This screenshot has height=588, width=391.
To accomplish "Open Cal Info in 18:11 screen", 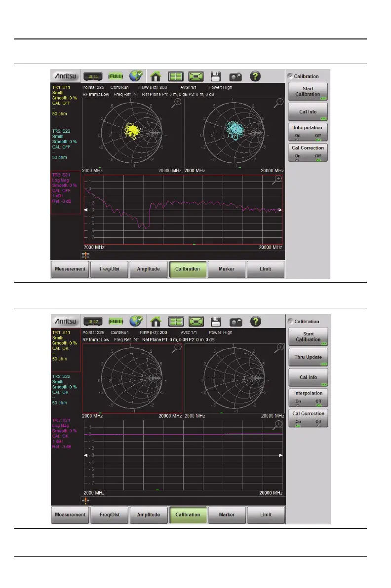I will point(308,112).
